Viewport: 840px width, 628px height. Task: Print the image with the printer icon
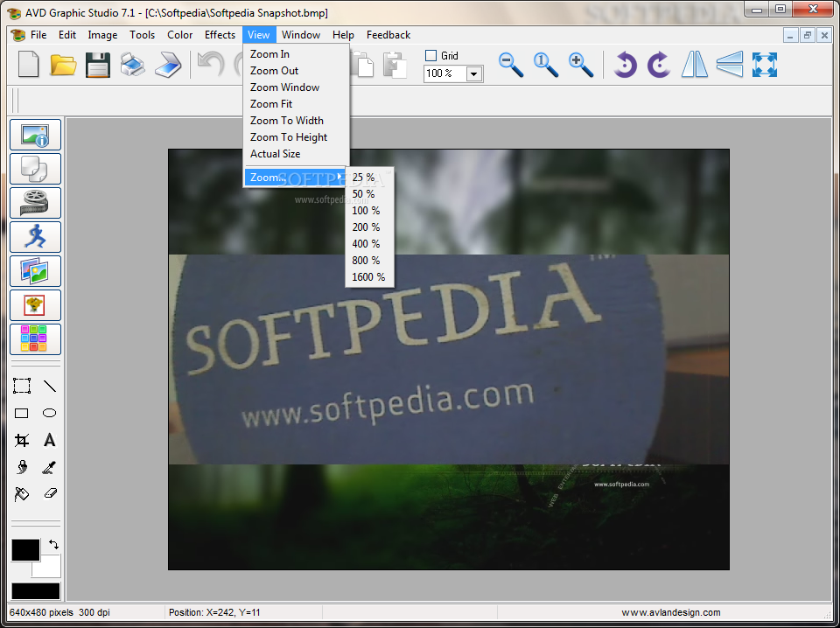(132, 65)
